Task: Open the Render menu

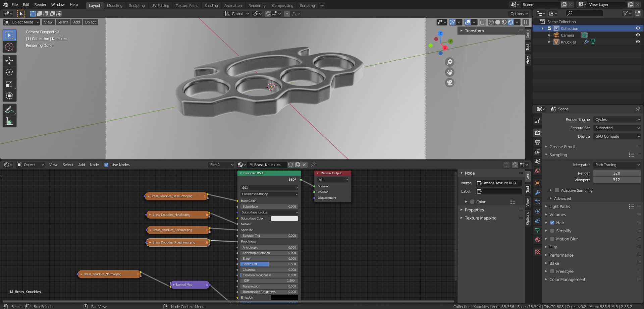Action: 40,5
